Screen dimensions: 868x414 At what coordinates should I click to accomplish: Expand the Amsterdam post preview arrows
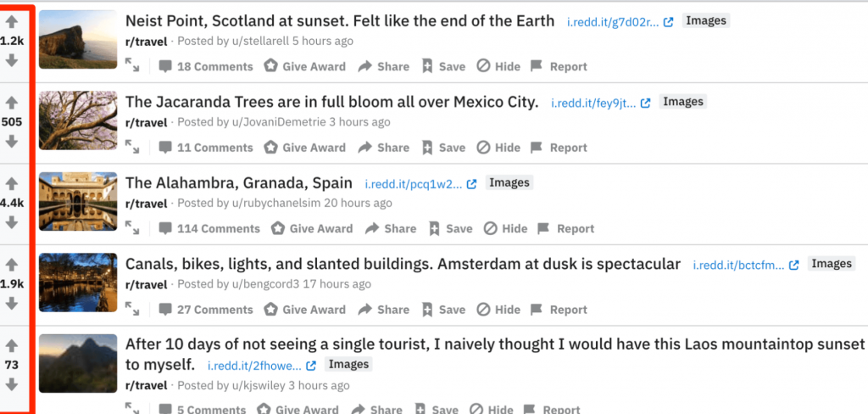point(131,310)
